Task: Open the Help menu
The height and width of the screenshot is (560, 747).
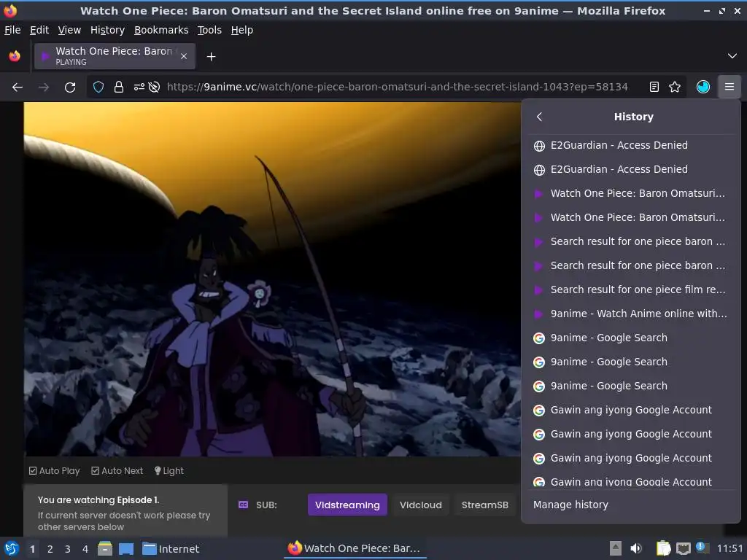Action: [242, 30]
